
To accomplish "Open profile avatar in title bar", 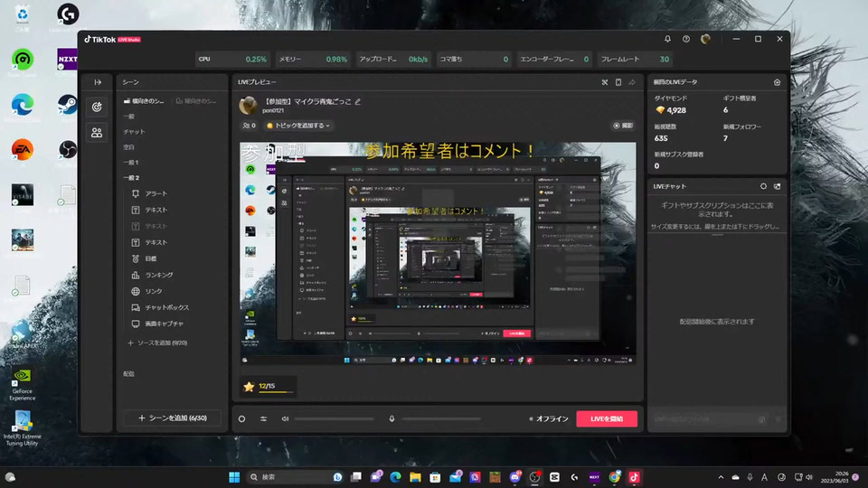I will [x=705, y=39].
